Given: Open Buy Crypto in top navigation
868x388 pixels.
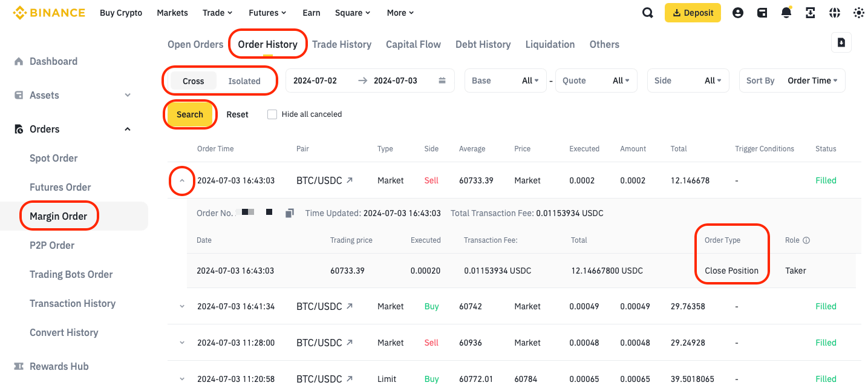Looking at the screenshot, I should [121, 13].
